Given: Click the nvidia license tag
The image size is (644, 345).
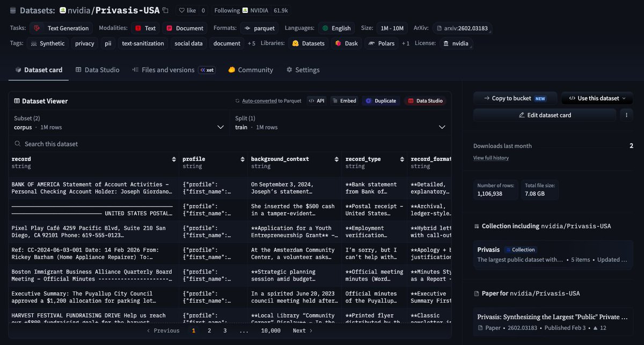Looking at the screenshot, I should (456, 43).
